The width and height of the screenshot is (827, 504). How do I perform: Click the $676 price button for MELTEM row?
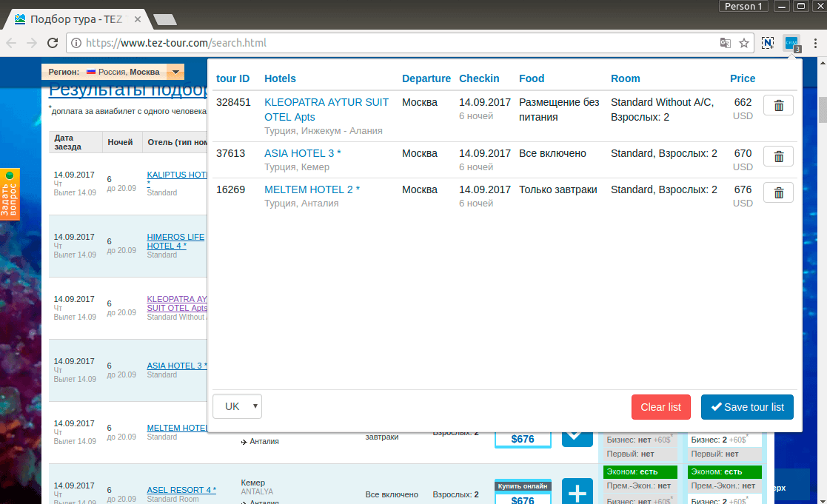pos(523,439)
